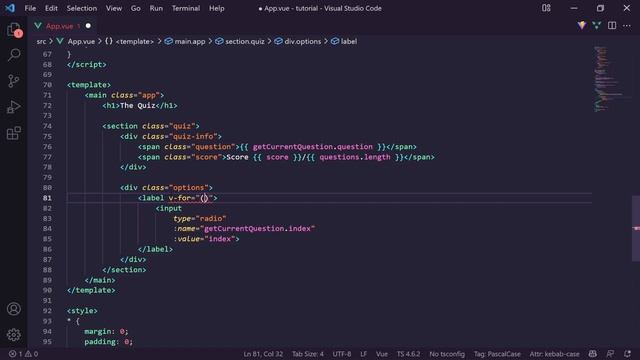Click questions.length on line 77
640x360 pixels.
(355, 157)
